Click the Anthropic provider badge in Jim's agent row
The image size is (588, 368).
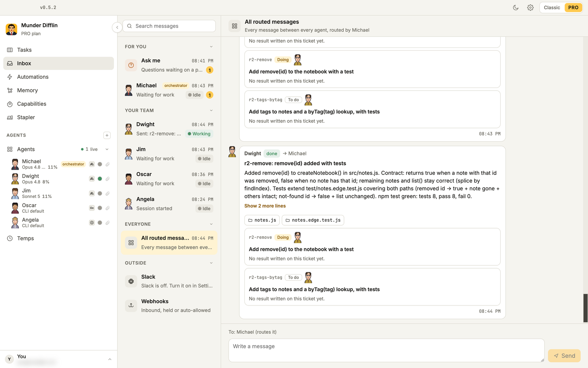pyautogui.click(x=92, y=193)
